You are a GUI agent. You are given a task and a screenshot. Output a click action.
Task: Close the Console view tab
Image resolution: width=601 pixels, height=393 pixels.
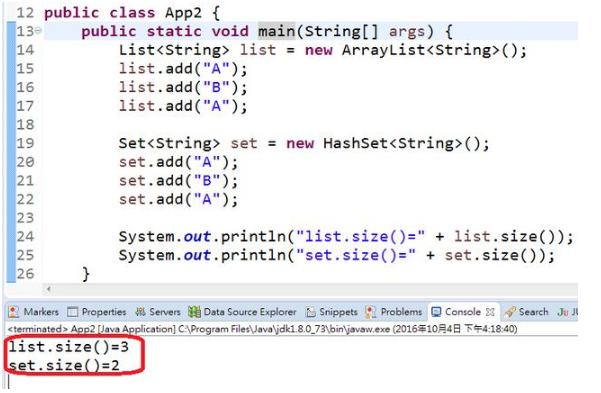coord(490,312)
